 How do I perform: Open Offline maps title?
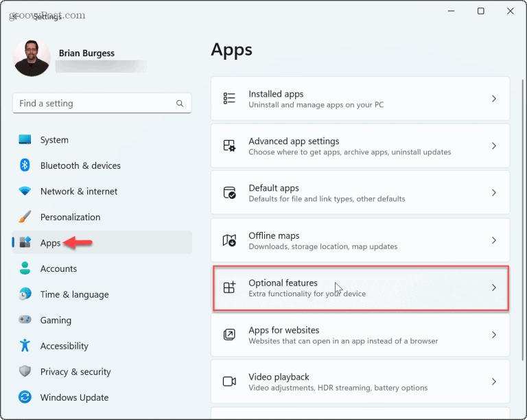coord(274,235)
